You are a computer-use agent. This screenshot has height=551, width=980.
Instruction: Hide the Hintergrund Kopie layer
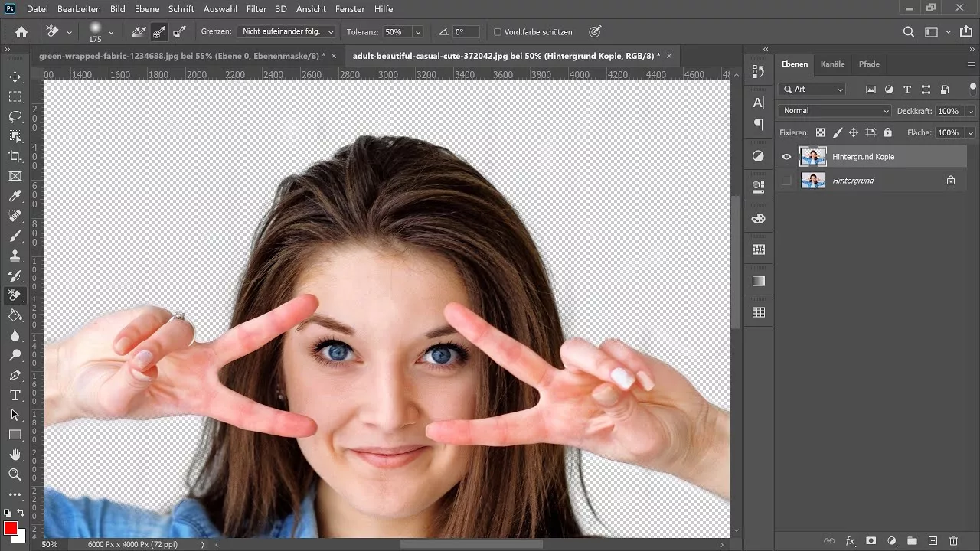(786, 156)
